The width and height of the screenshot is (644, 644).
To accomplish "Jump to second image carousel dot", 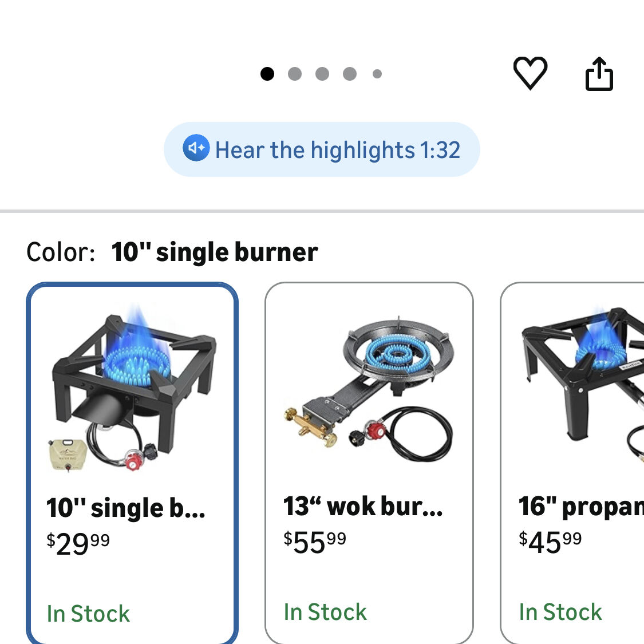I will [295, 74].
